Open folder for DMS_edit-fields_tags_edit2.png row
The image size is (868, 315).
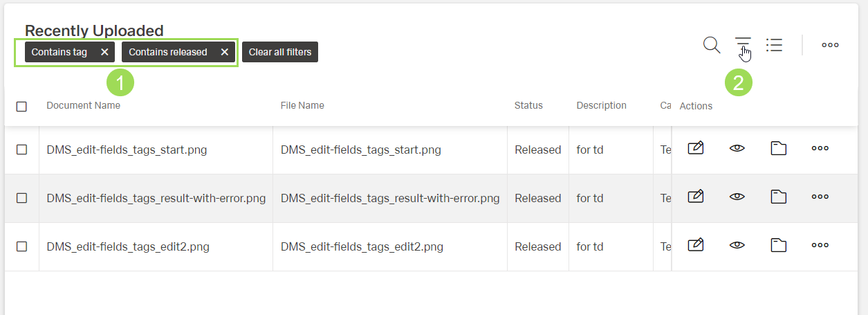click(x=779, y=245)
